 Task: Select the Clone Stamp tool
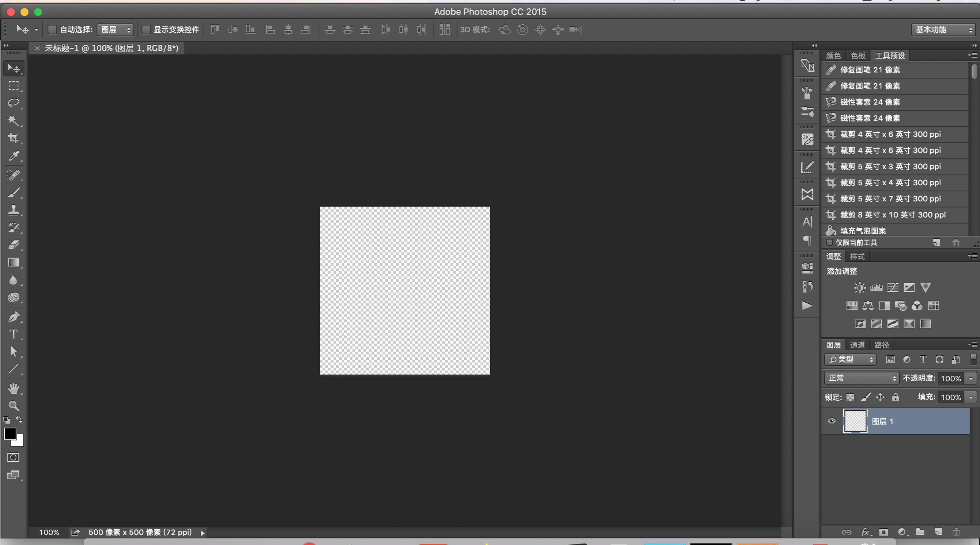[x=14, y=210]
